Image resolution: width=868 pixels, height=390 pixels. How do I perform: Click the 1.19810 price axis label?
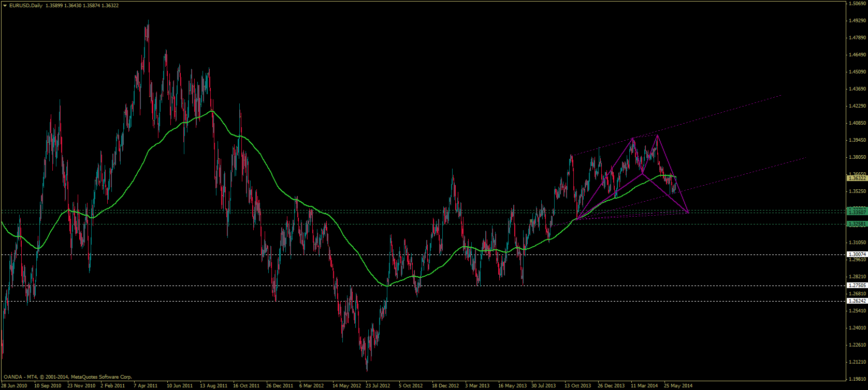tap(858, 379)
